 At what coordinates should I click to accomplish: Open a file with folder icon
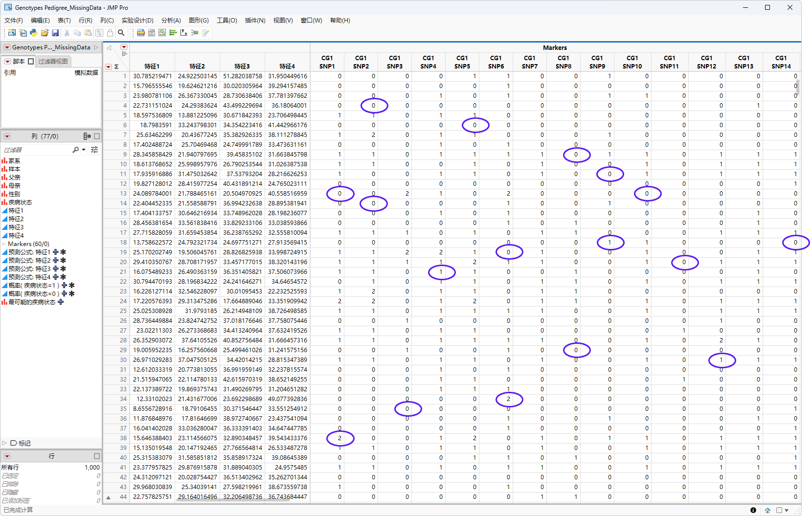[45, 33]
